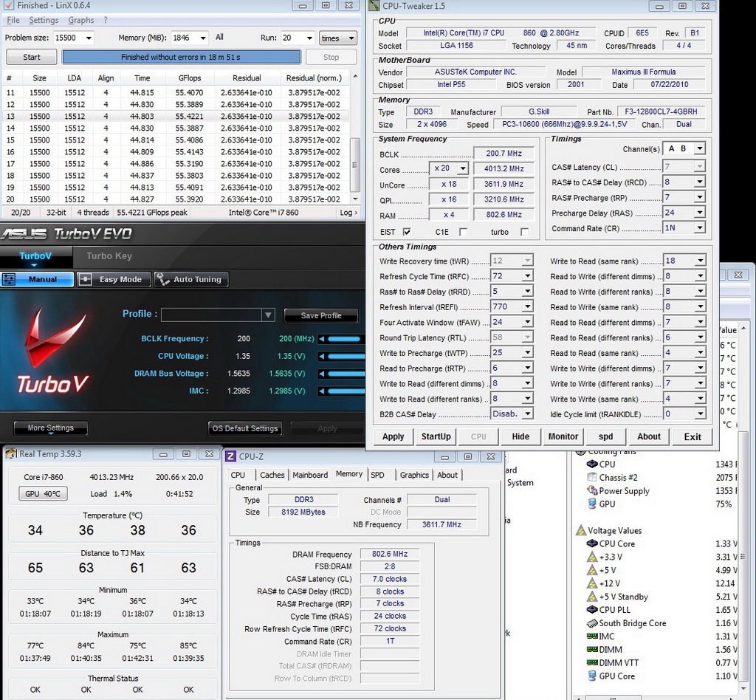Switch to the Turbo Key tab

[x=109, y=256]
